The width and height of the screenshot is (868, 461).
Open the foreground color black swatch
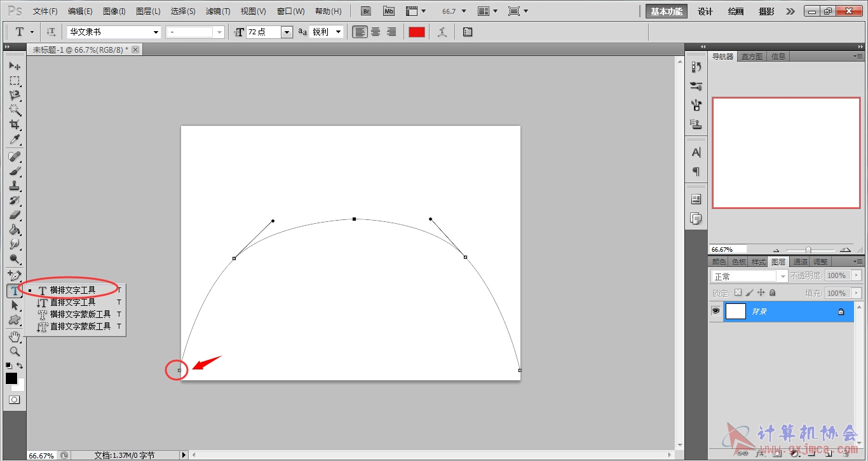(11, 378)
